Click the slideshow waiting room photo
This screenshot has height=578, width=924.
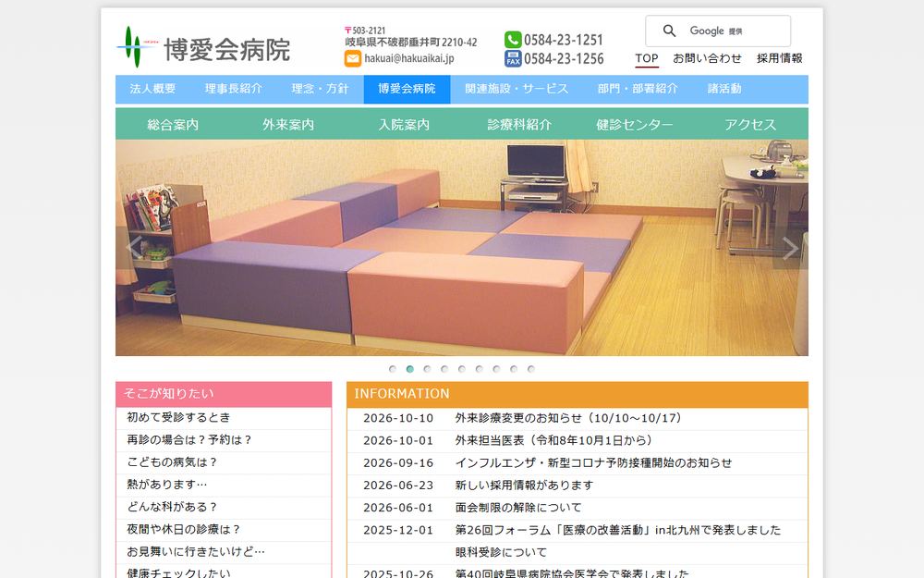pos(461,248)
